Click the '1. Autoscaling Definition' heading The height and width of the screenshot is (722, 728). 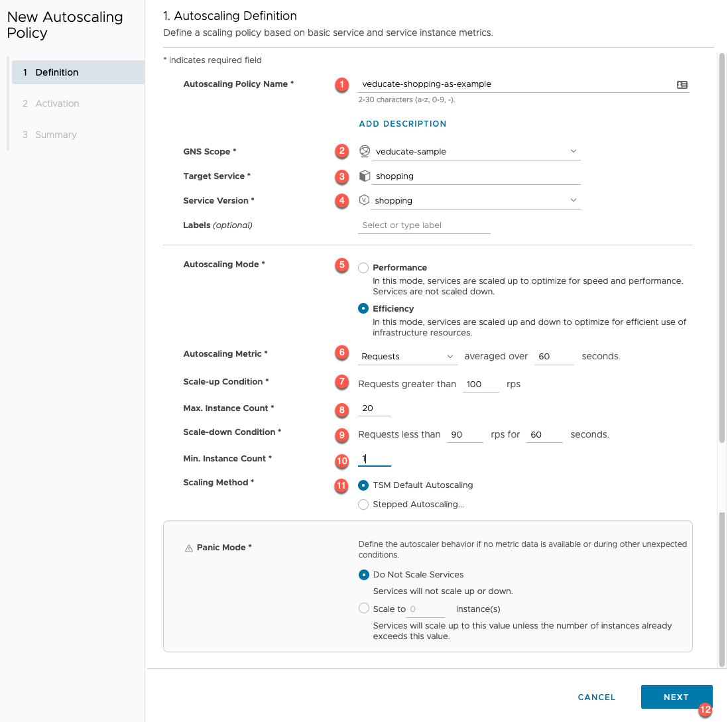click(x=230, y=16)
